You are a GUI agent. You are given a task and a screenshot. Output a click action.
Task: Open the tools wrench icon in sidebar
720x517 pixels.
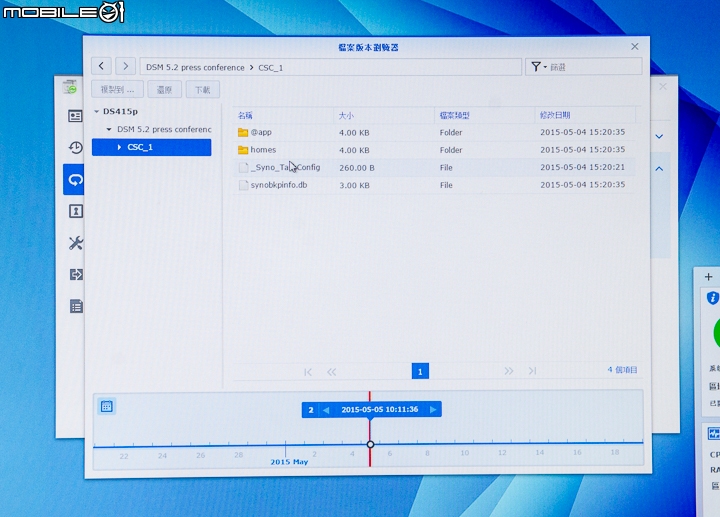pos(76,243)
